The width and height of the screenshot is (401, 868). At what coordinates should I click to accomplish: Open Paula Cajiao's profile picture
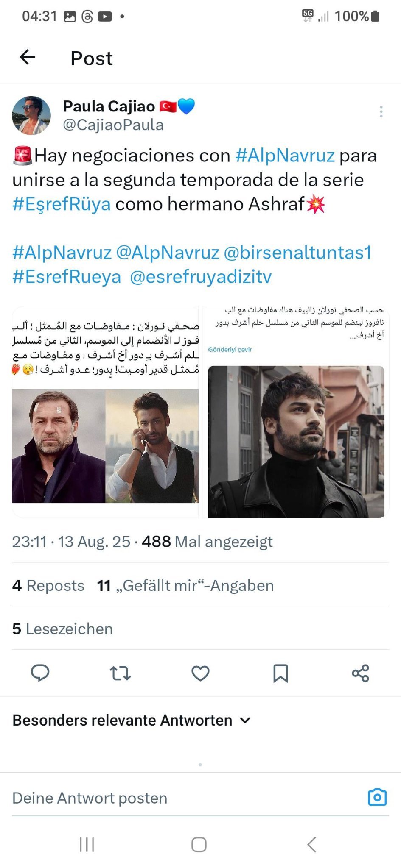click(31, 115)
